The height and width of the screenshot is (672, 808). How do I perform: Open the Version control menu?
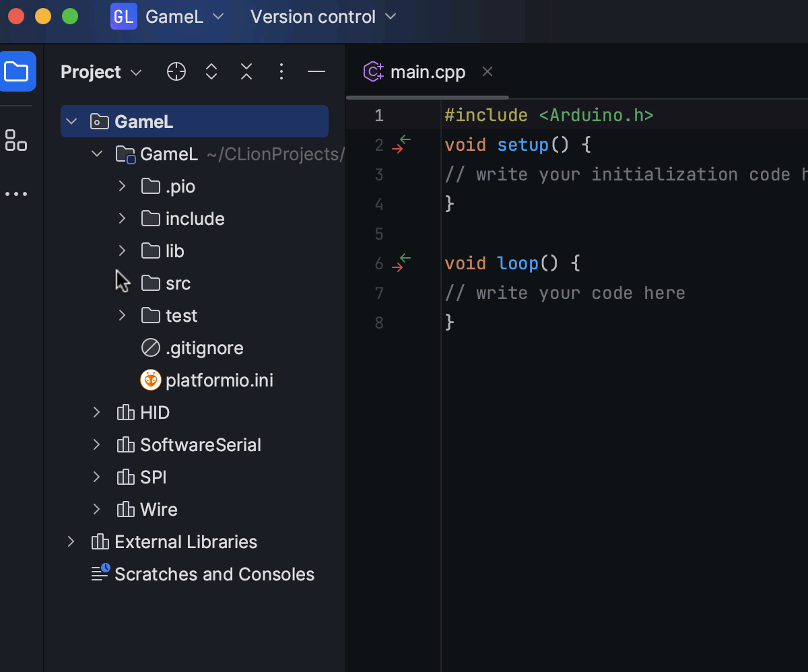pyautogui.click(x=323, y=17)
